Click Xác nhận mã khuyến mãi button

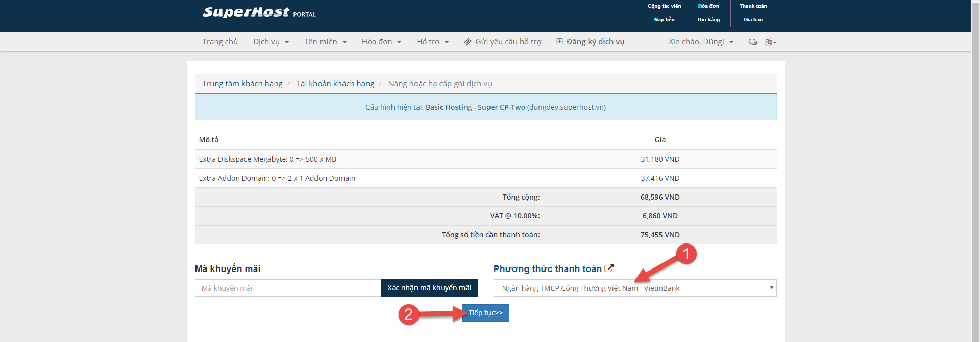(x=429, y=288)
